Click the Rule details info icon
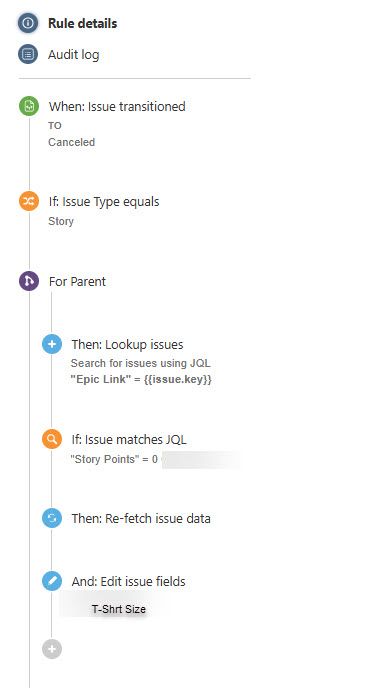This screenshot has width=381, height=688. tap(28, 23)
